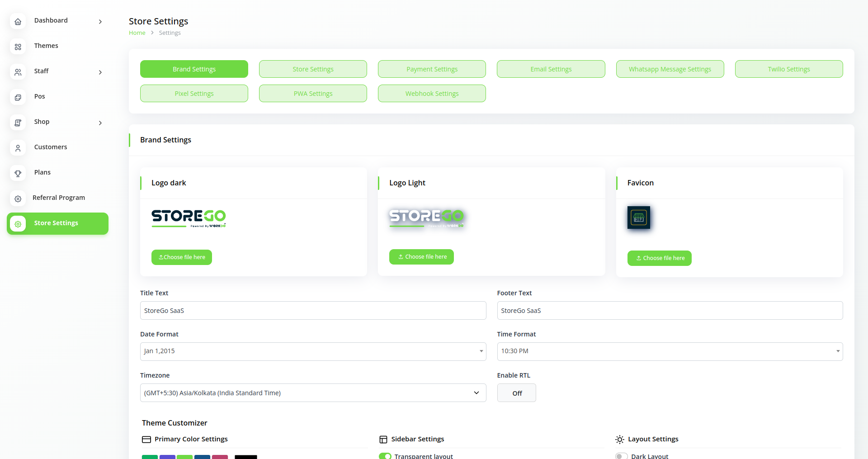Screen dimensions: 868x459
Task: Open the Date Format dropdown
Action: [x=313, y=351]
